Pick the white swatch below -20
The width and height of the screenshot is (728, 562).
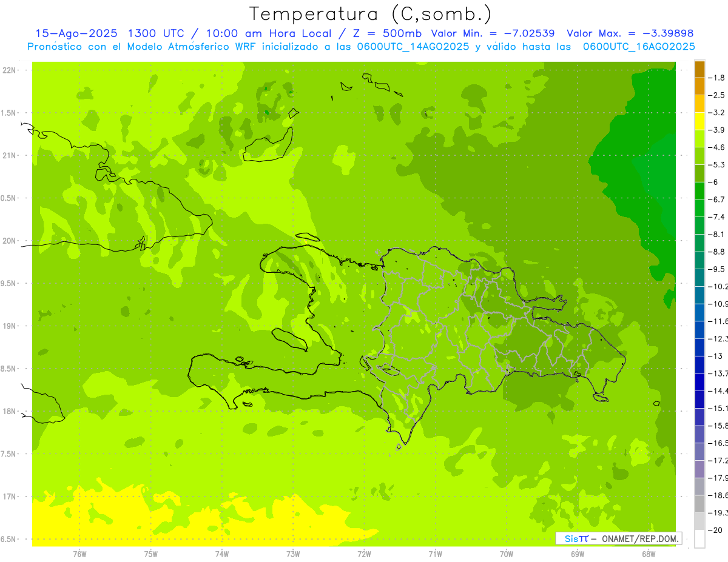pos(699,538)
